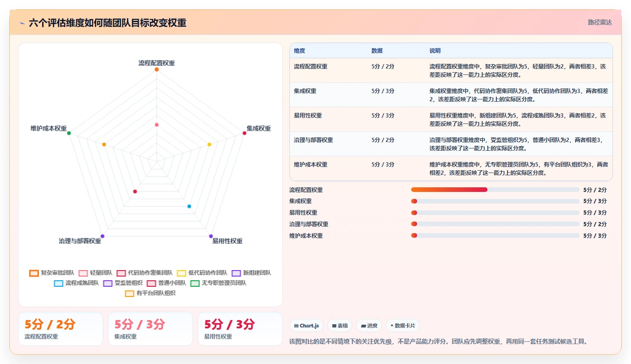Click the 维护成本权重 progress bar
Screen dimensions: 631x364
coord(495,235)
